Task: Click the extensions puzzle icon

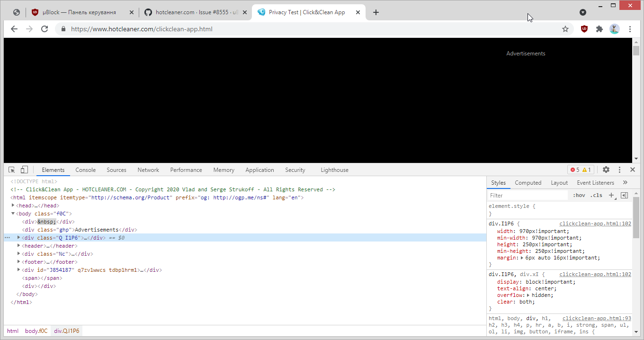Action: pos(599,29)
